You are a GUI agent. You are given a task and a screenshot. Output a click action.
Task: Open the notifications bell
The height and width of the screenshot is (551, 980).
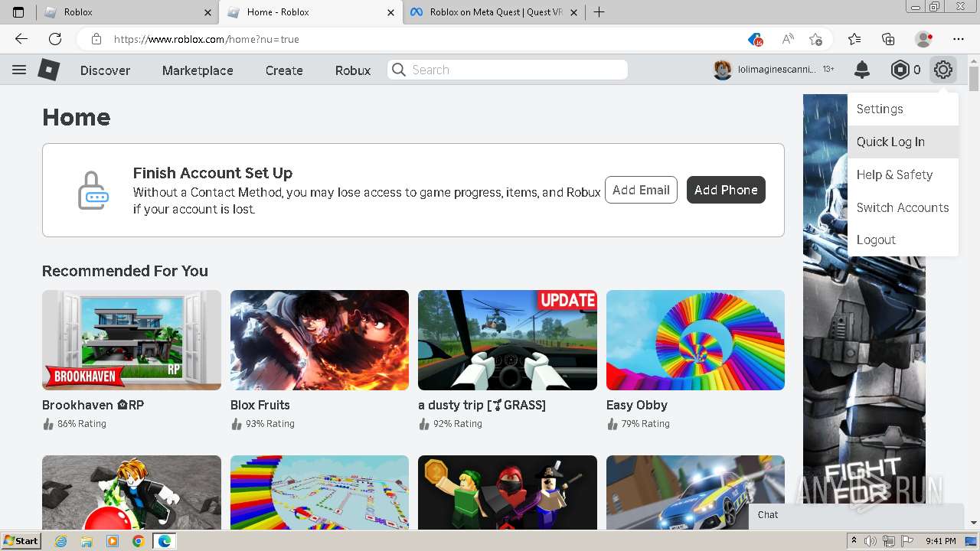pyautogui.click(x=862, y=70)
